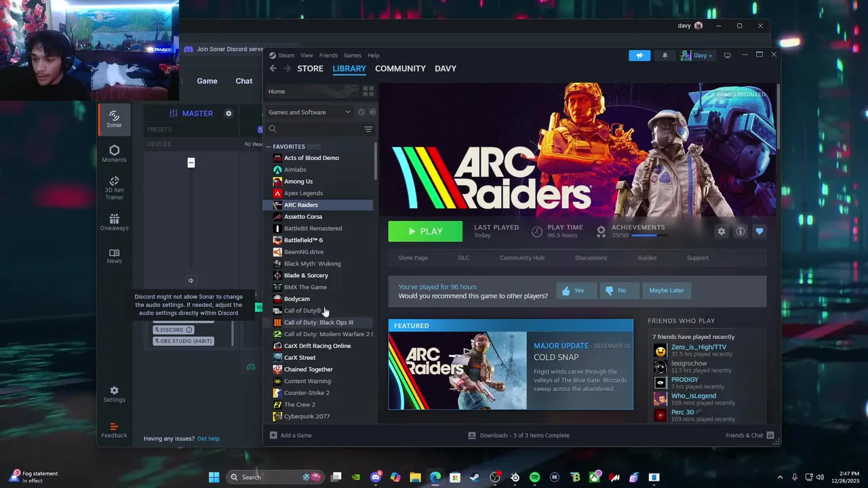Switch to the STORE tab
Image resolution: width=868 pixels, height=488 pixels.
coord(311,68)
